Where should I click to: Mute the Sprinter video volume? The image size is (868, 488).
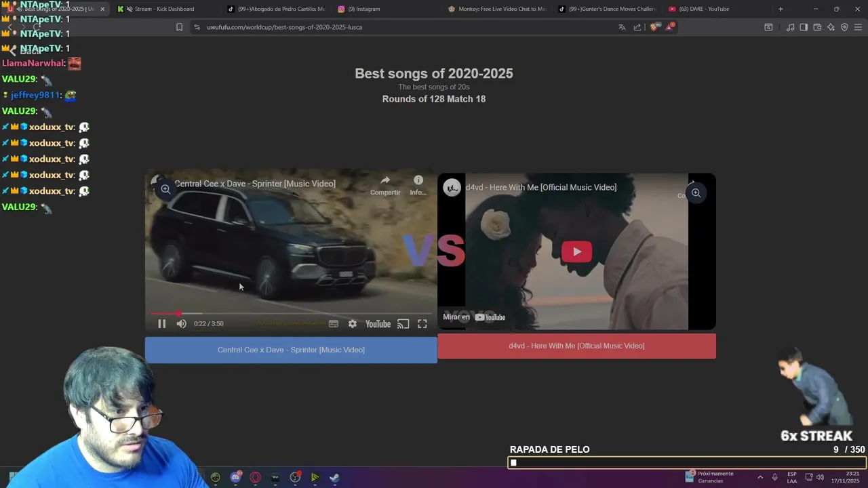[181, 324]
